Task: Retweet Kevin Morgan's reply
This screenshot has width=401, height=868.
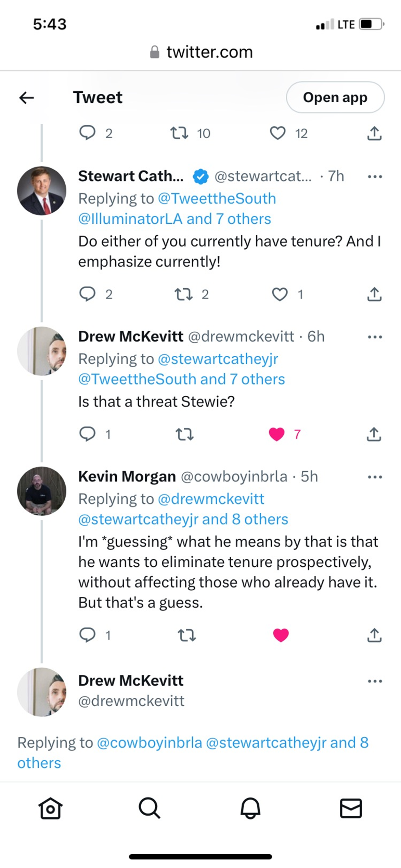Action: [x=187, y=635]
